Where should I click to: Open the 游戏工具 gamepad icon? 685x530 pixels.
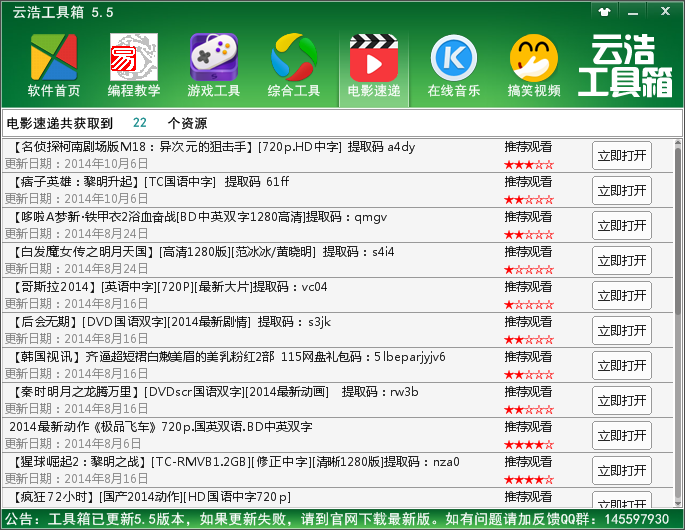click(214, 66)
